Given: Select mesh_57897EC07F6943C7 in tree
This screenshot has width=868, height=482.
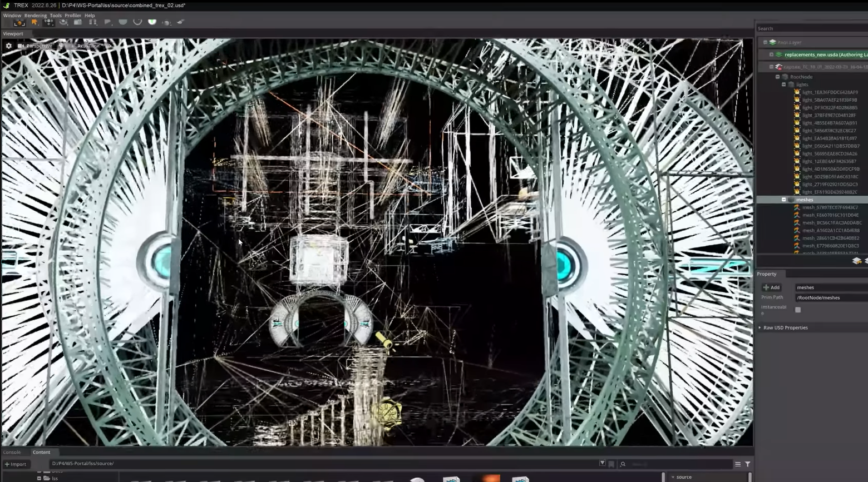Looking at the screenshot, I should point(830,207).
